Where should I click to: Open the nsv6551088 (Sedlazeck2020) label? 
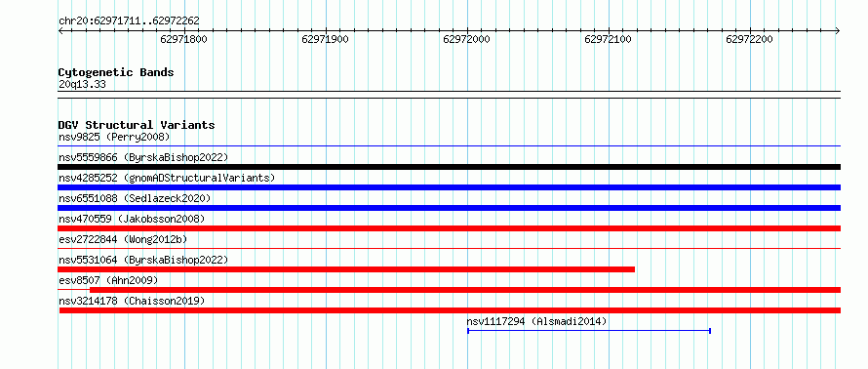(x=135, y=198)
